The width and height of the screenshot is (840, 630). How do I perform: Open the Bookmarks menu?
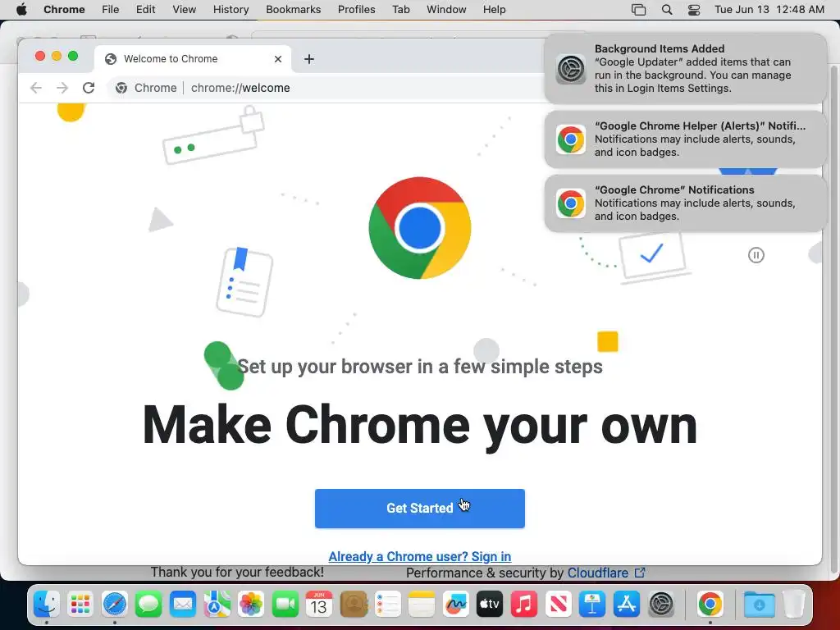293,9
